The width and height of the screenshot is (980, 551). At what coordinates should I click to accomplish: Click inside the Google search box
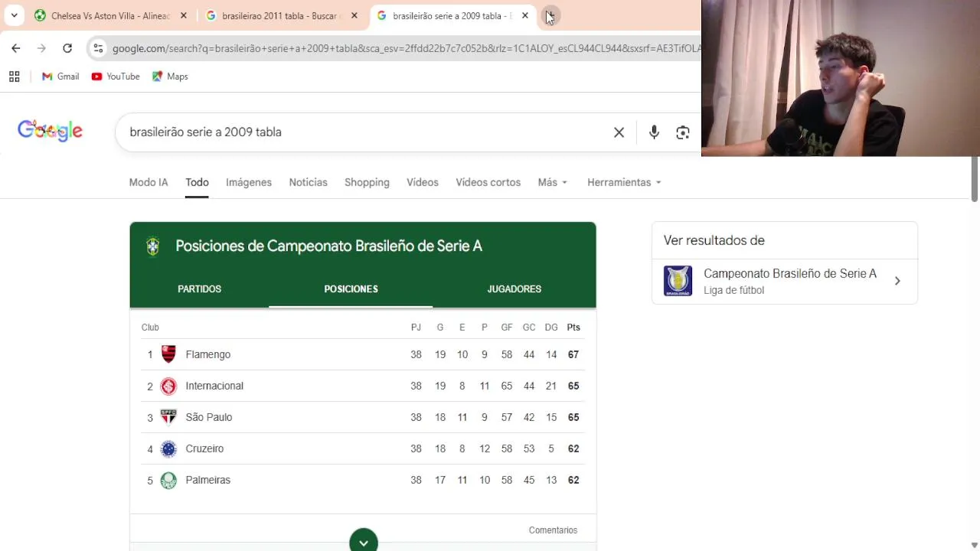[x=367, y=132]
